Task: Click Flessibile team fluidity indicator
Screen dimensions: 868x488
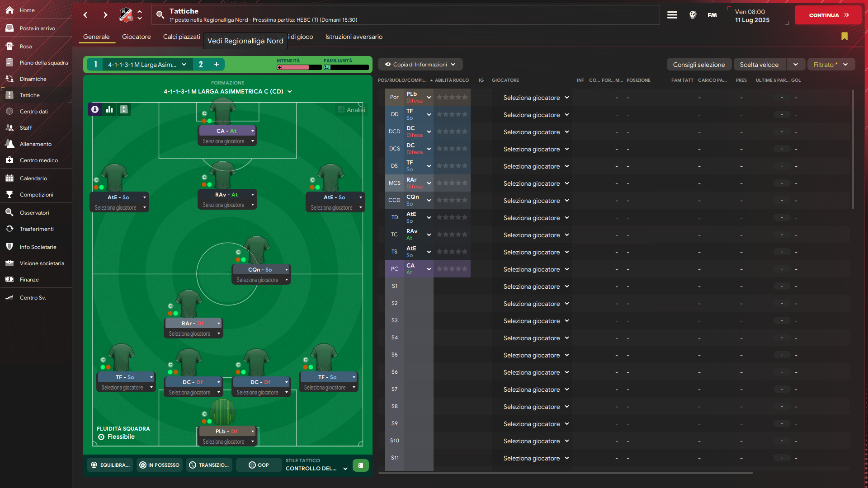Action: (x=116, y=436)
